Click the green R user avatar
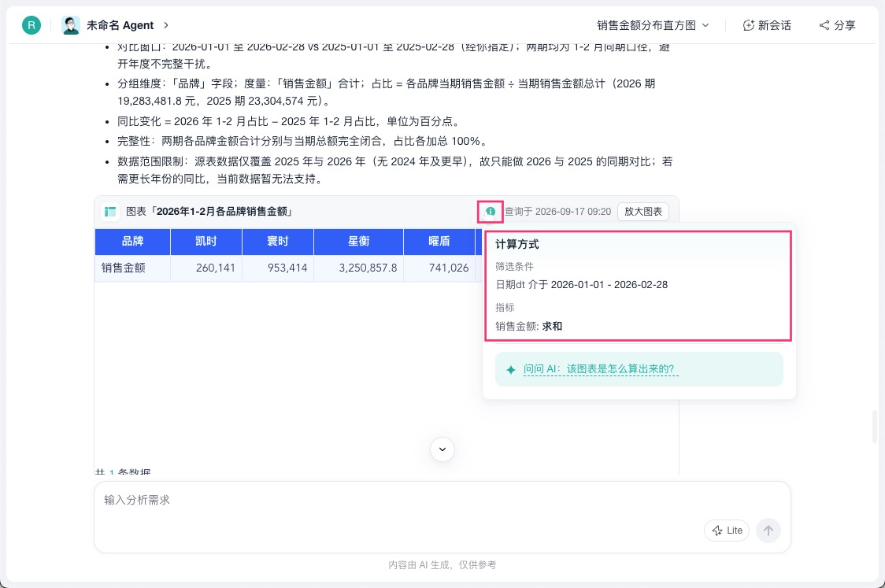This screenshot has height=588, width=885. 31,25
